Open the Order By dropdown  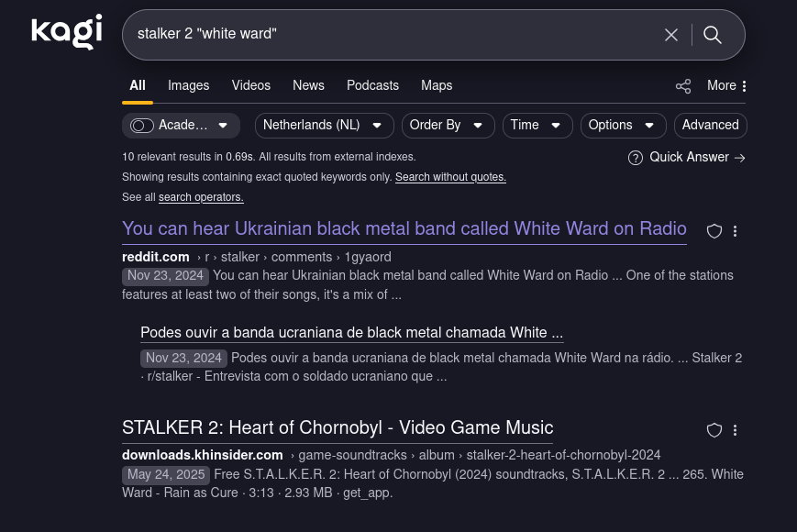click(x=448, y=126)
